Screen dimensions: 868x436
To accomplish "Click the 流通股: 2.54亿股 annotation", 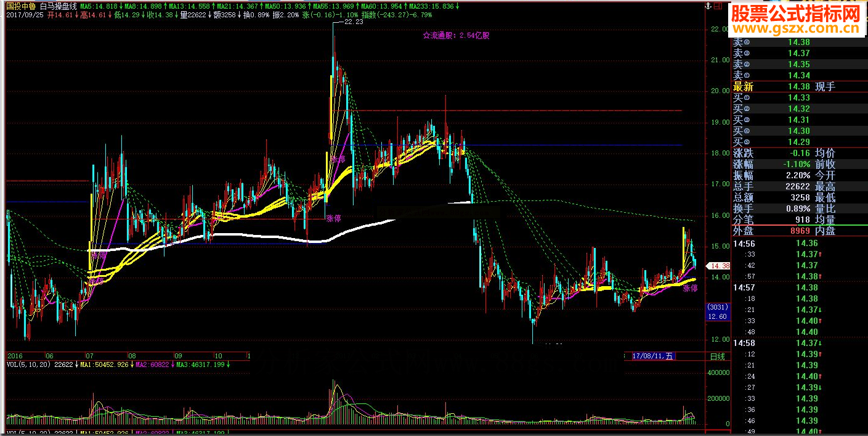I will tap(456, 36).
